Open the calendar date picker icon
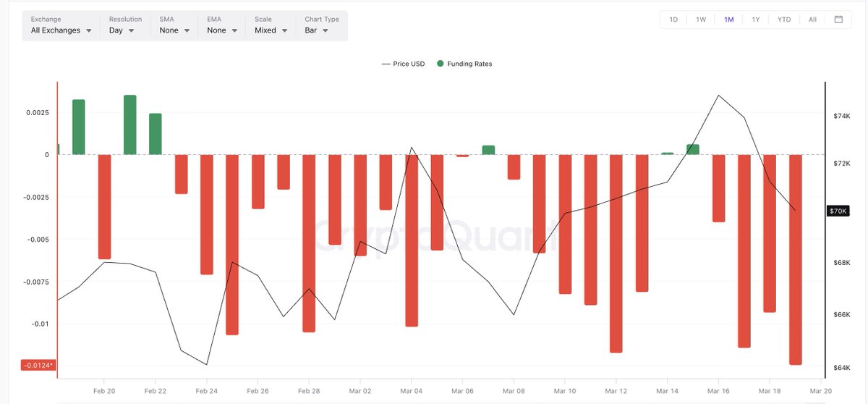 tap(838, 20)
